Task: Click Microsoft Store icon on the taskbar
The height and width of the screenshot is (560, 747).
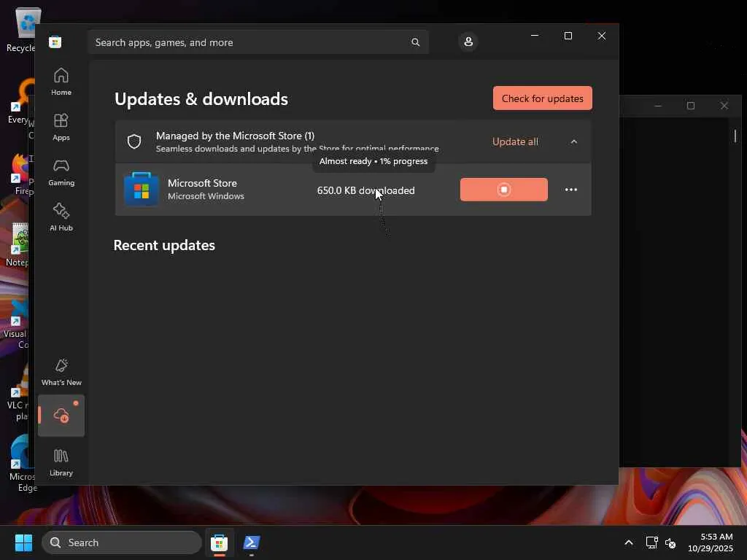Action: tap(219, 542)
